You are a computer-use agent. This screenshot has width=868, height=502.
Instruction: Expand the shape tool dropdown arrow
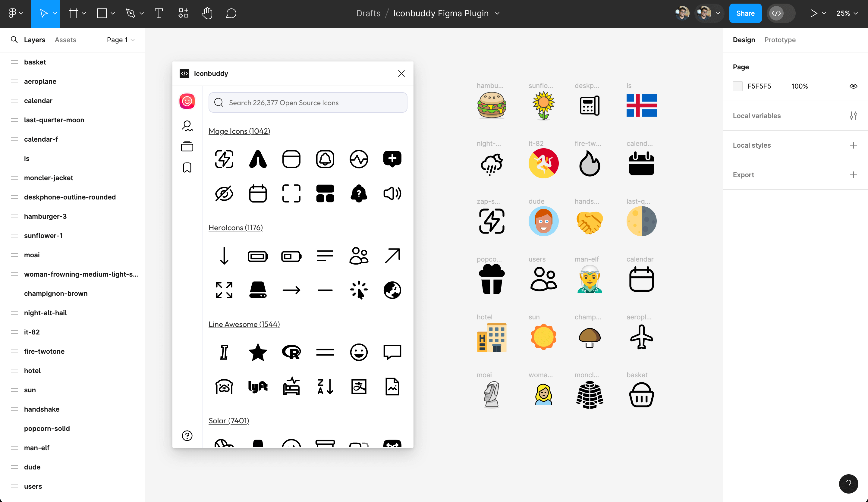[113, 13]
